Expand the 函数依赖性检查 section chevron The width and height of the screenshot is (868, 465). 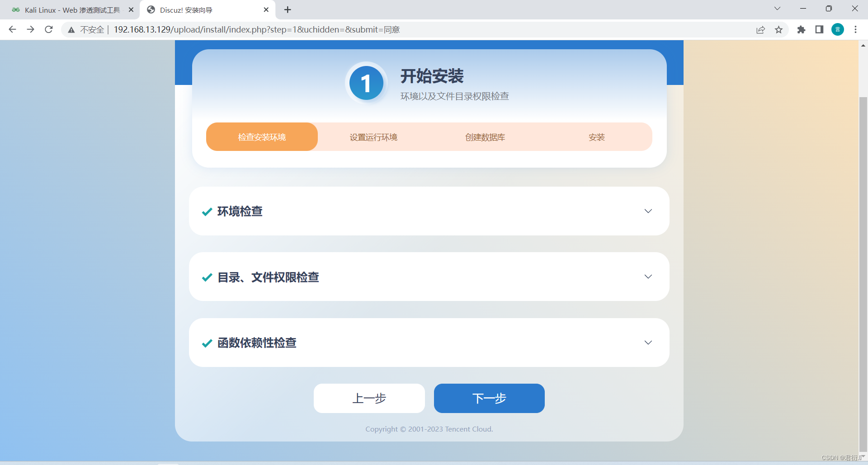pyautogui.click(x=648, y=343)
